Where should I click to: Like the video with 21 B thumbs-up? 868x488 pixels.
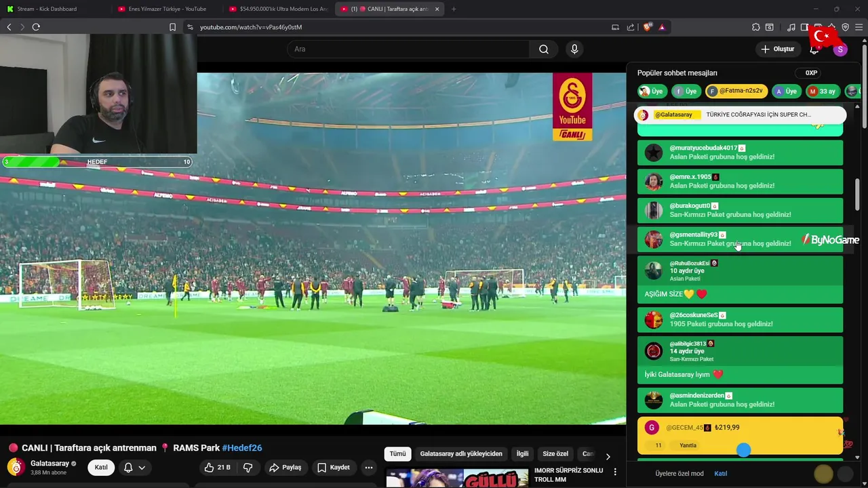pos(218,467)
